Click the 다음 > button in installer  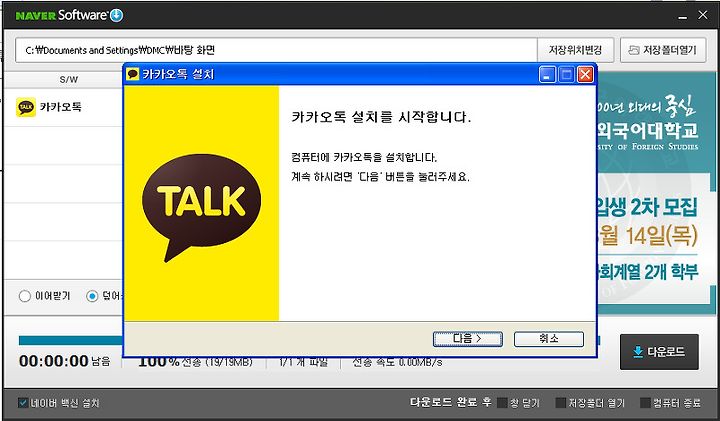(467, 339)
